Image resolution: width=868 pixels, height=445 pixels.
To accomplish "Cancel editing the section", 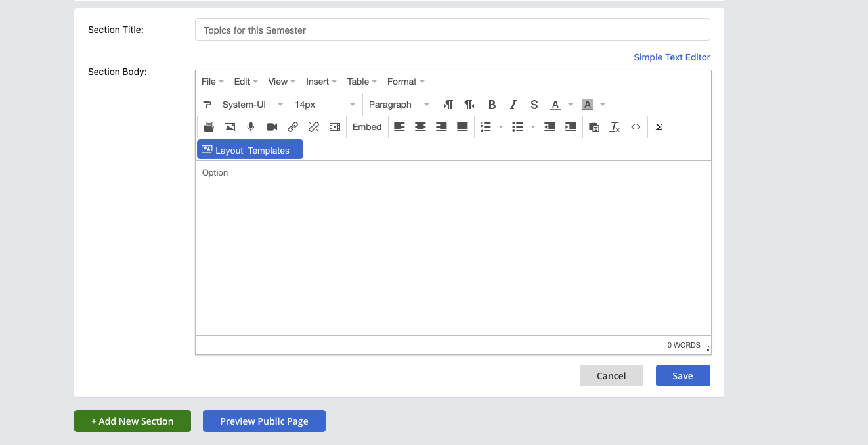I will tap(611, 376).
